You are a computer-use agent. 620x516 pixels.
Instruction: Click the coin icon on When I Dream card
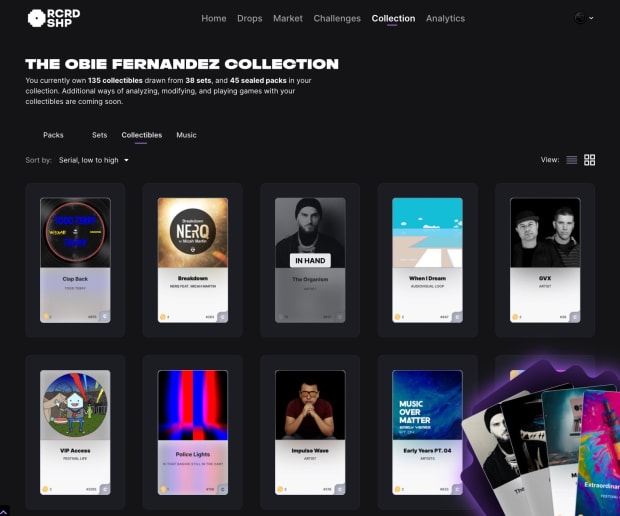[x=397, y=317]
